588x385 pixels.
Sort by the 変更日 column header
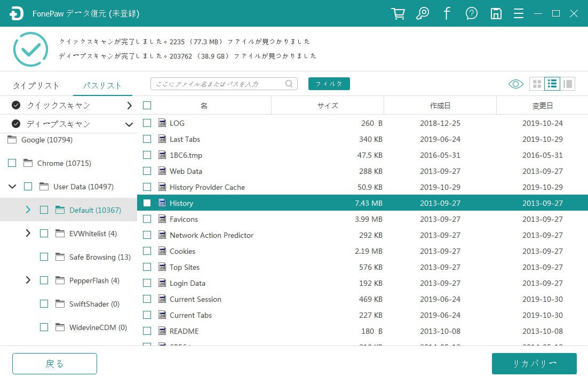542,106
